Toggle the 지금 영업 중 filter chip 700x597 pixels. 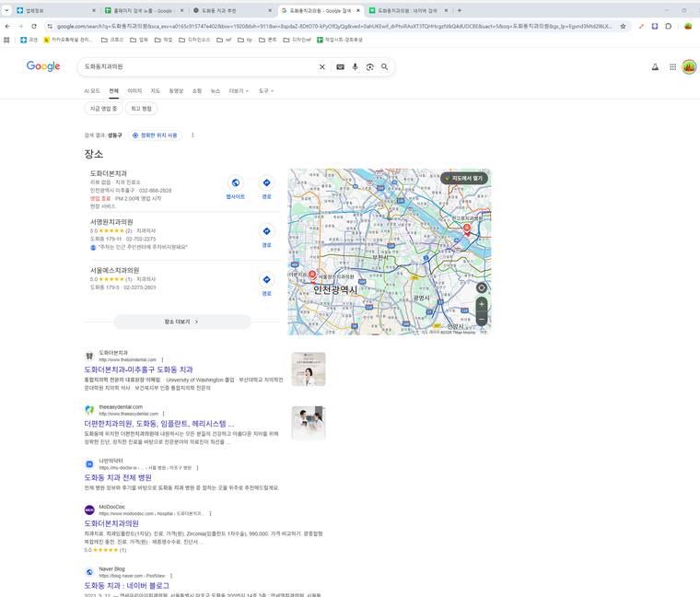[103, 109]
